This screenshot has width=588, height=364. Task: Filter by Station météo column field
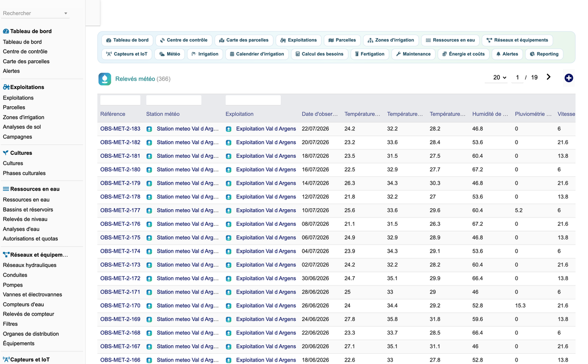tap(174, 100)
